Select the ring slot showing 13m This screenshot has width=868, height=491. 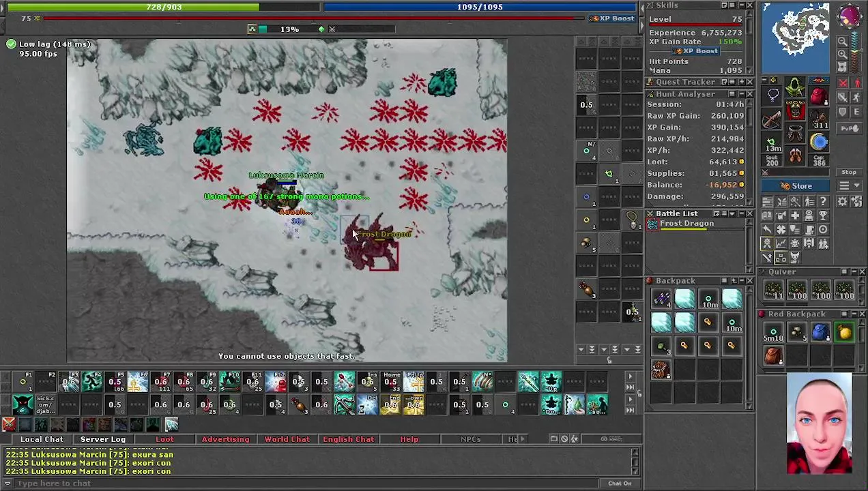coord(771,142)
